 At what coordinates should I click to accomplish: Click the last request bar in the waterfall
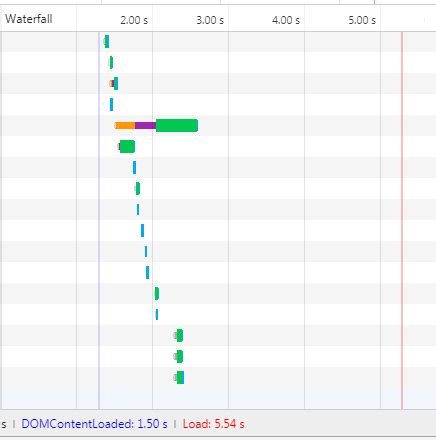pos(179,378)
